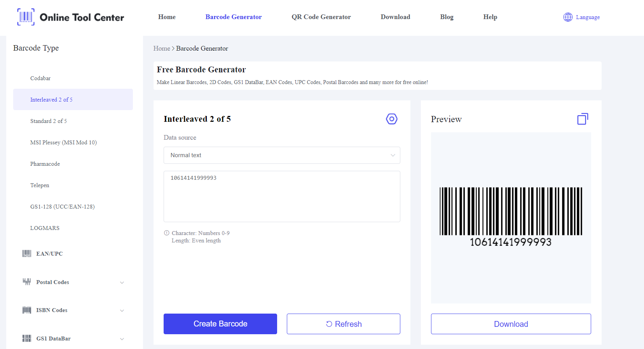644x349 pixels.
Task: Click the ISBN Codes barcode icon
Action: point(27,310)
